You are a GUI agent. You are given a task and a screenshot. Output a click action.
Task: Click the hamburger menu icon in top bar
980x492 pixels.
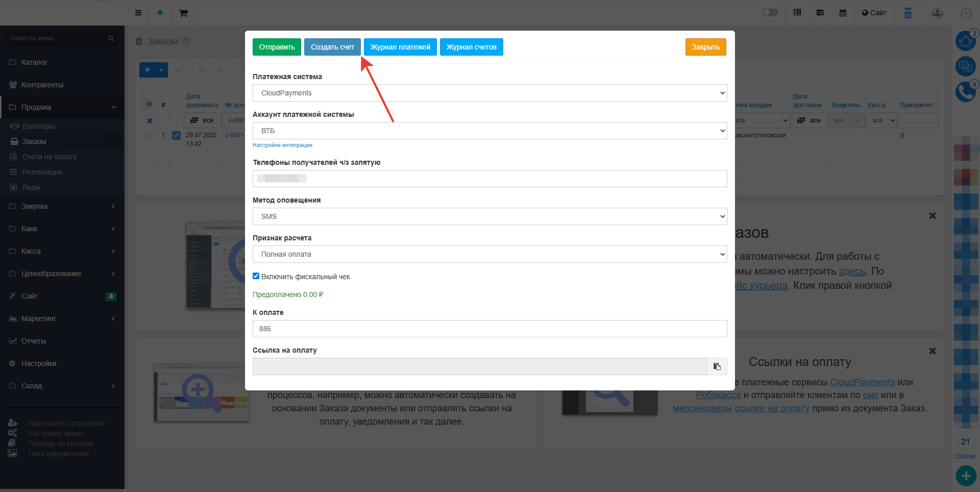click(138, 13)
